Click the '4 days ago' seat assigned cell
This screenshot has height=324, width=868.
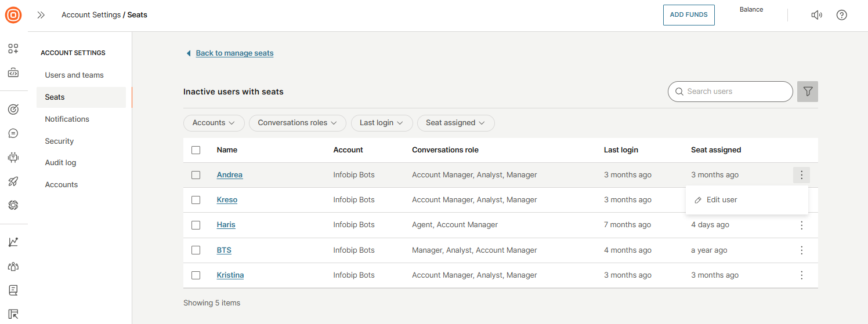(710, 225)
